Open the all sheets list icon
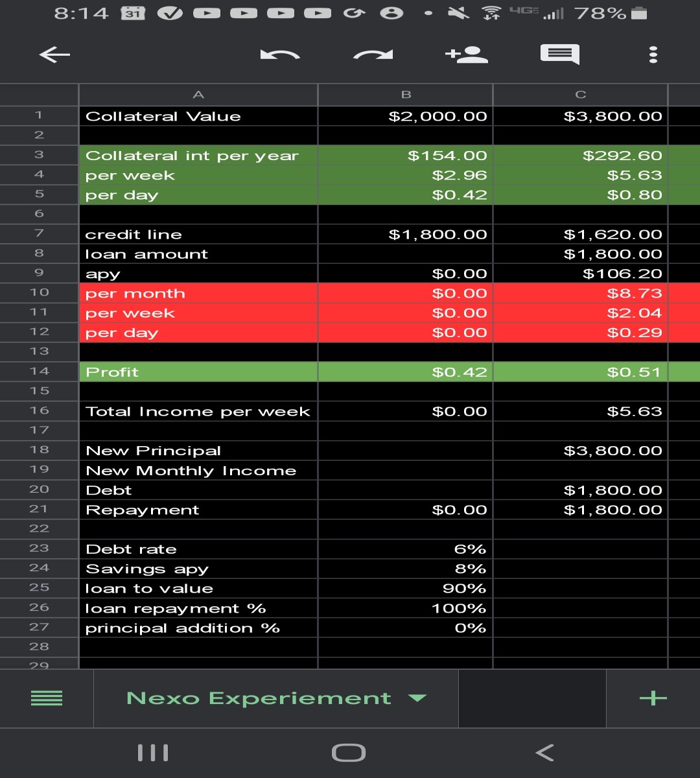700x778 pixels. click(47, 698)
